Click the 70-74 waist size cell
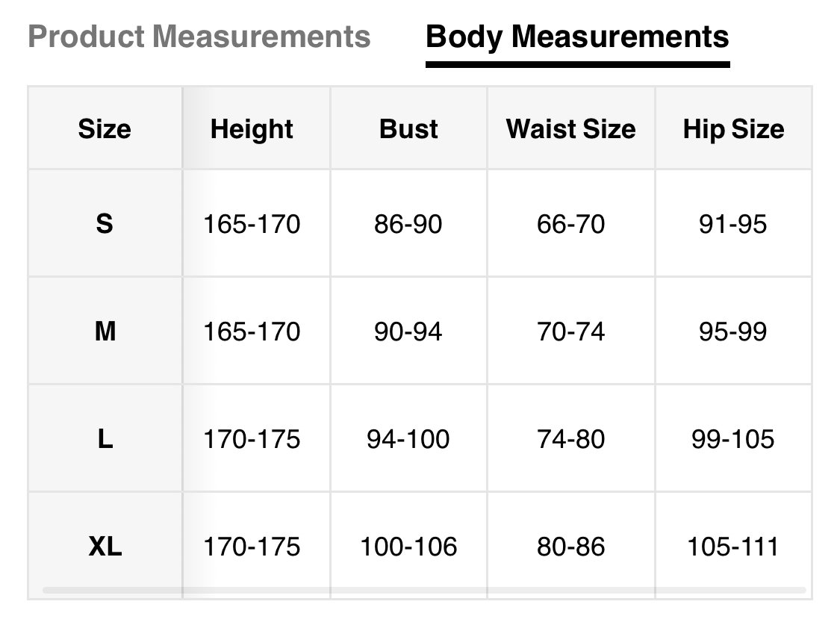Viewport: 840px width, 619px height. click(x=570, y=331)
